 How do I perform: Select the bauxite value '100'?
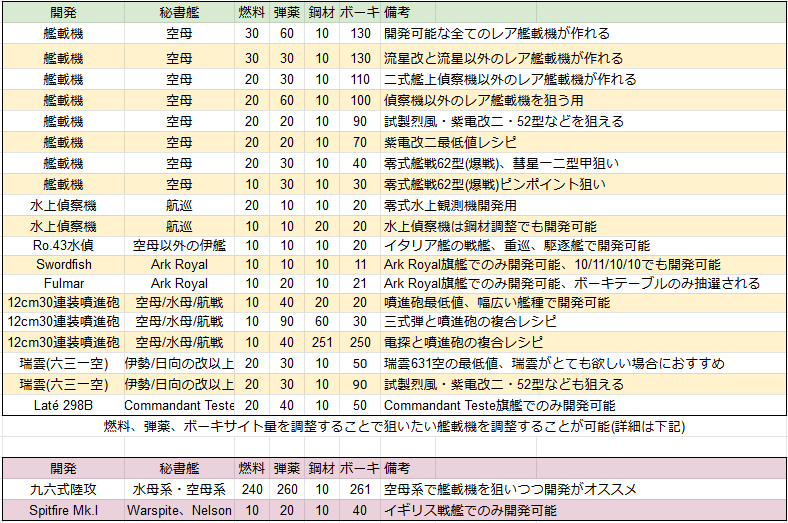[360, 100]
